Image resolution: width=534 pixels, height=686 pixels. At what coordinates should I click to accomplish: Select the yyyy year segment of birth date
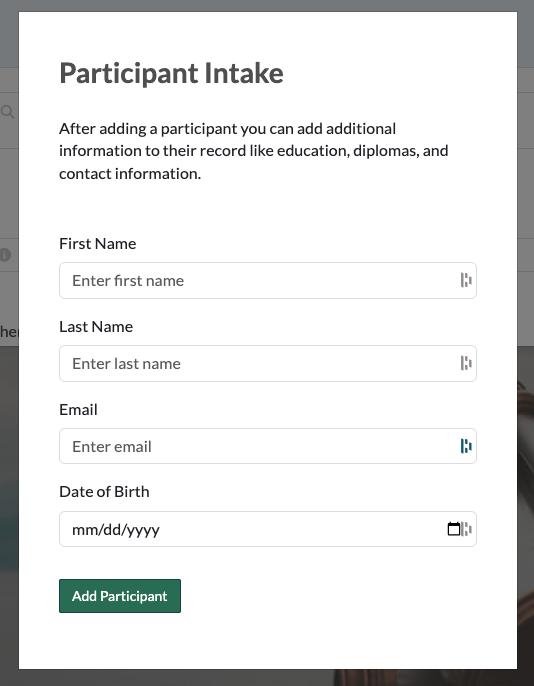coord(139,530)
